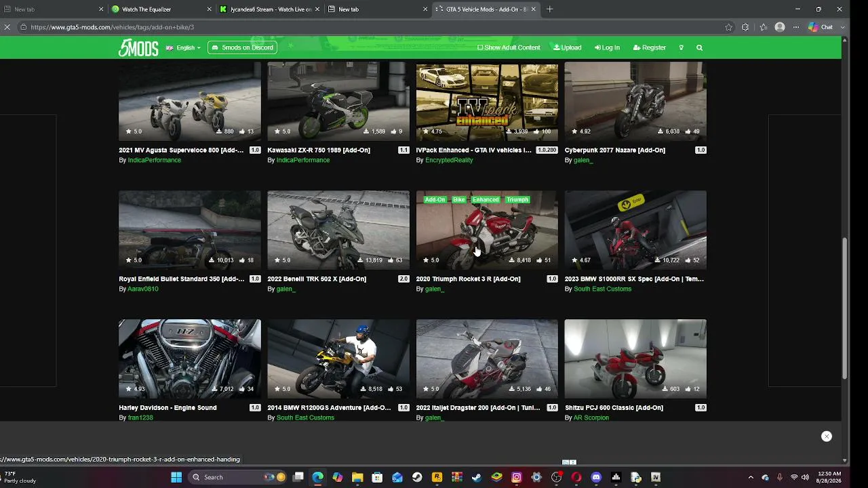Open the 2020 Triumph Rocket 3 R title

click(x=468, y=279)
